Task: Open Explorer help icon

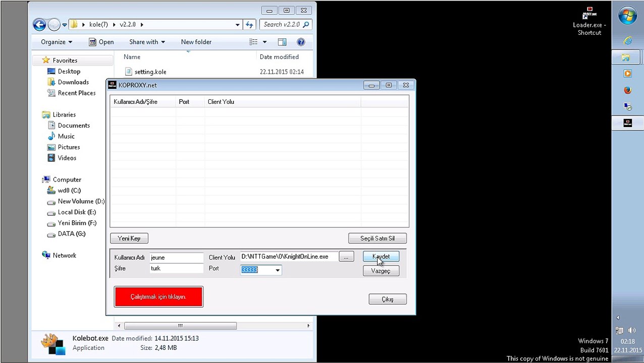Action: (x=301, y=42)
